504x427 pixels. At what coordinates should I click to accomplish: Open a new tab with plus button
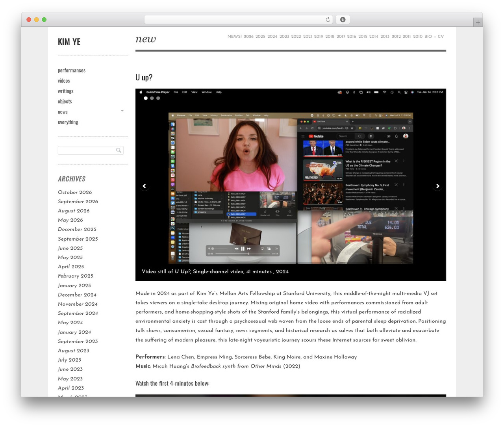click(x=478, y=22)
